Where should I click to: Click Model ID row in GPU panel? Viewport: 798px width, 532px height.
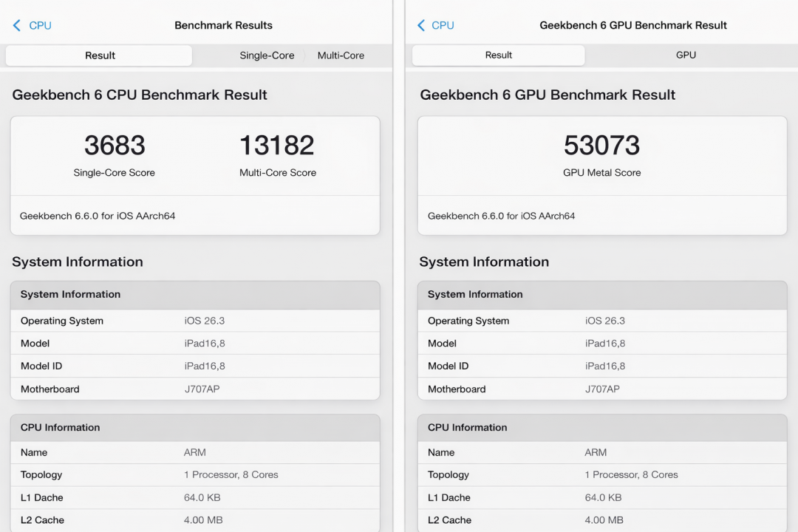(602, 366)
